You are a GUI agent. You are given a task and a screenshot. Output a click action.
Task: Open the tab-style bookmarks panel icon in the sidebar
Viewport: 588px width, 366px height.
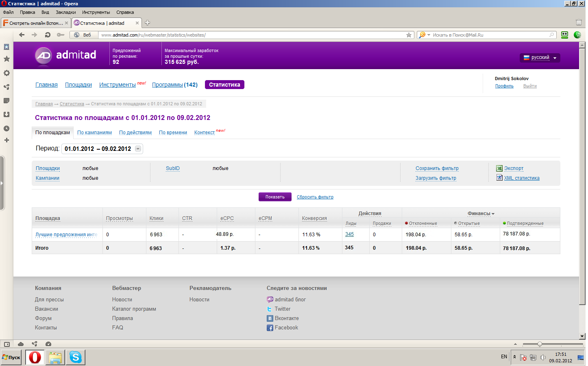click(x=7, y=47)
